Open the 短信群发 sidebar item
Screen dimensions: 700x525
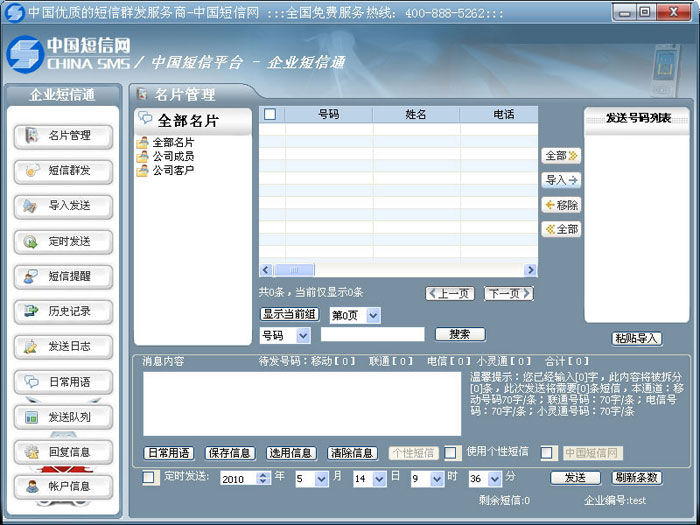tap(63, 171)
